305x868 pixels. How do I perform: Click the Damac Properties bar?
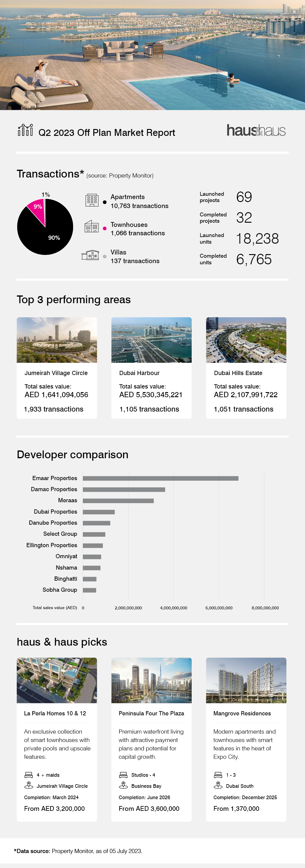[x=124, y=489]
